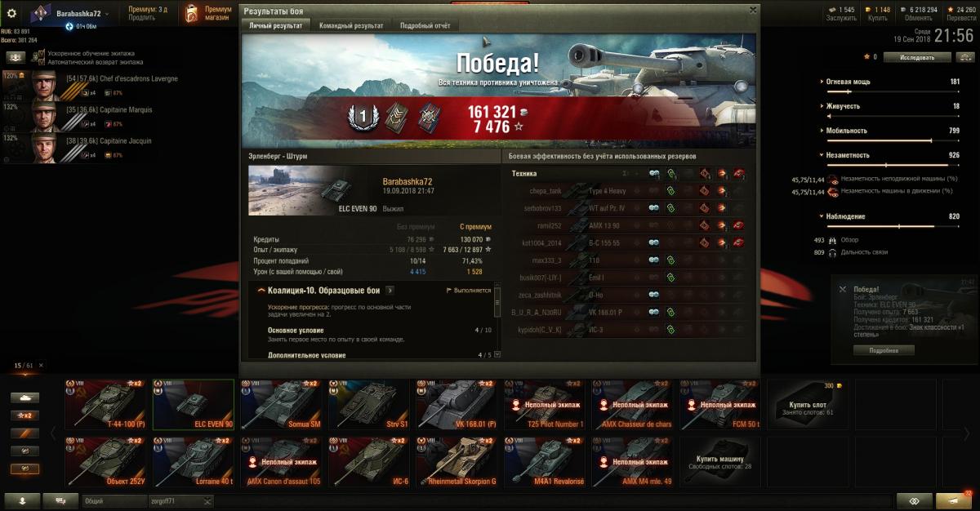Toggle Автоматический возврат экипажа checkbox

click(x=42, y=62)
